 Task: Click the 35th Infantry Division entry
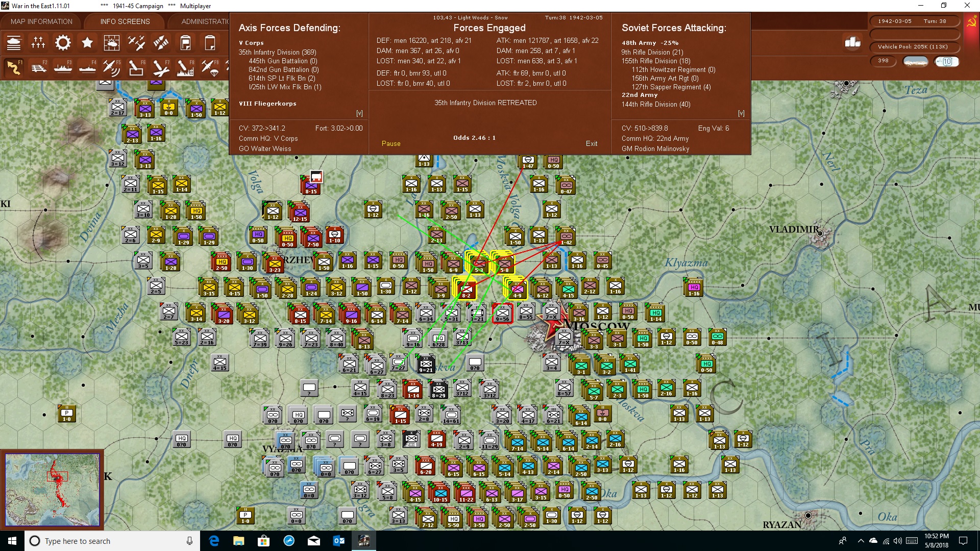pyautogui.click(x=277, y=52)
